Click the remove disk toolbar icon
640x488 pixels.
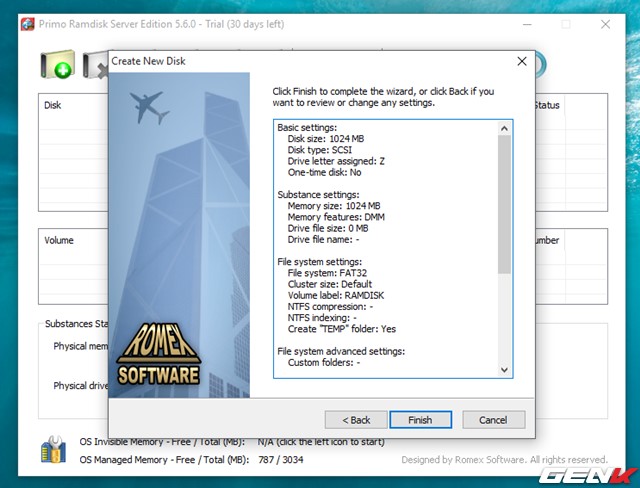[96, 64]
